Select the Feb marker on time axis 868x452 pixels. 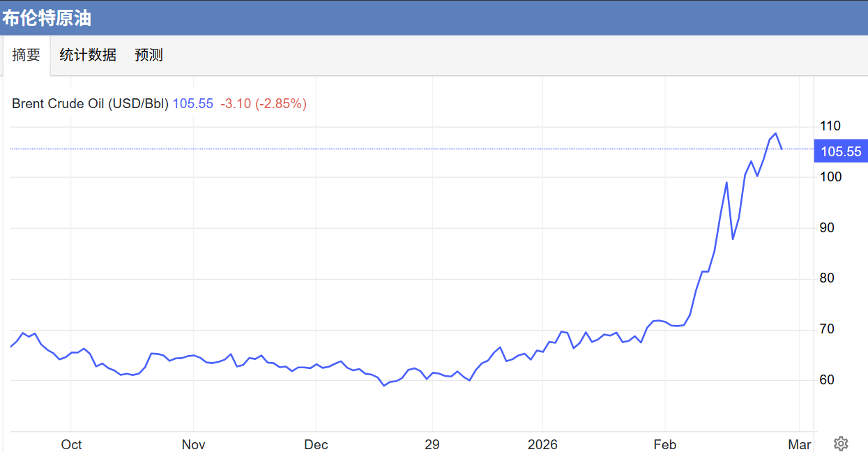click(x=664, y=445)
